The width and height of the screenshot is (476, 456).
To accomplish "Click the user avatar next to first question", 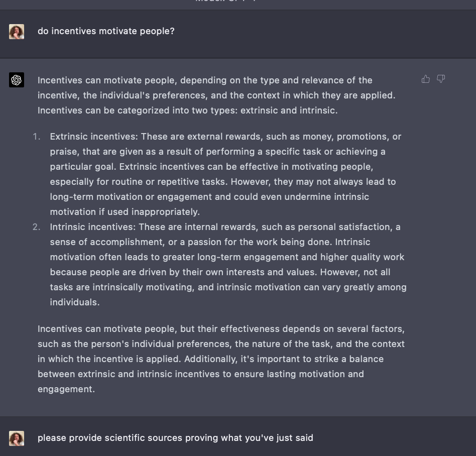I will (17, 32).
